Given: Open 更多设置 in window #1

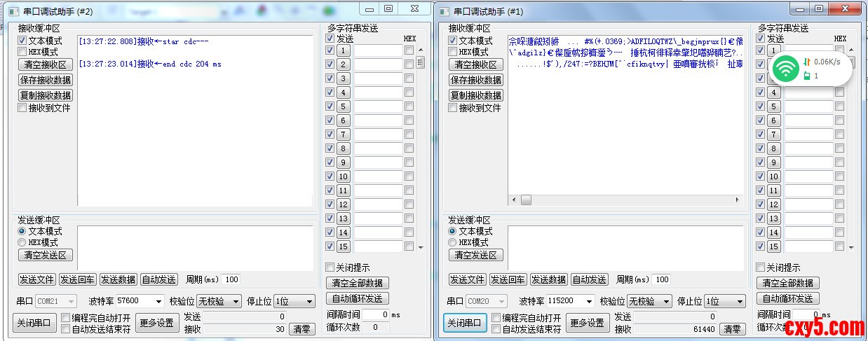Looking at the screenshot, I should coord(588,323).
